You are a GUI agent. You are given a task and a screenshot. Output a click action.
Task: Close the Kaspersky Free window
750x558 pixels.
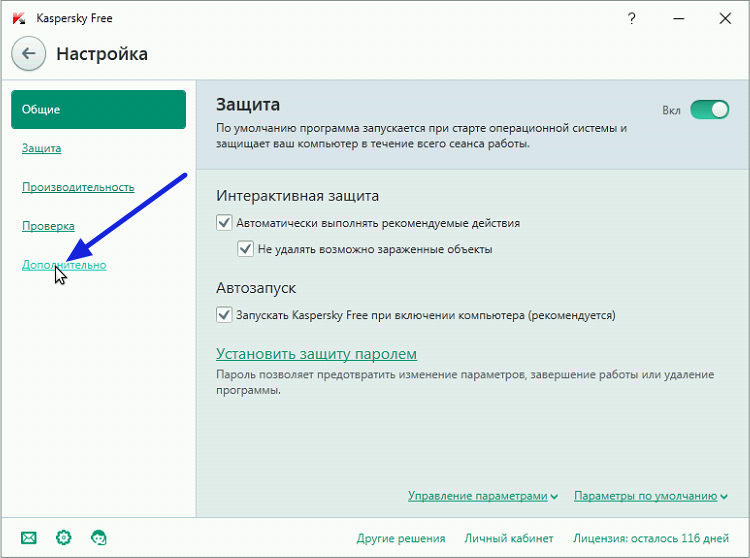tap(725, 19)
